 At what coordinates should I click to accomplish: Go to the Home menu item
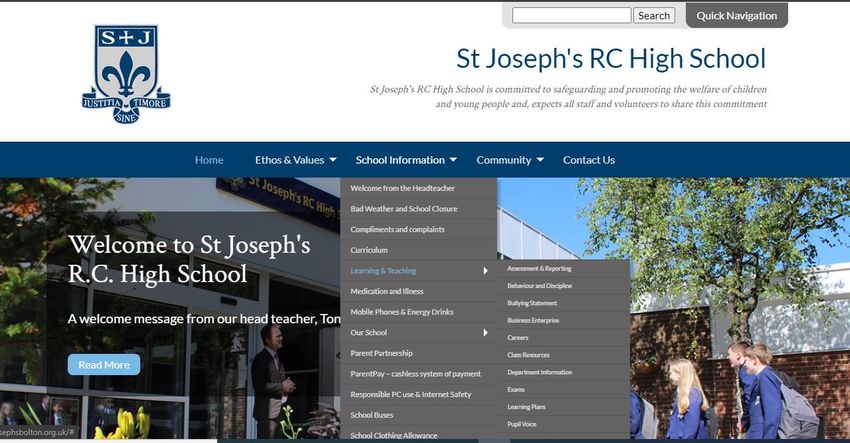209,160
